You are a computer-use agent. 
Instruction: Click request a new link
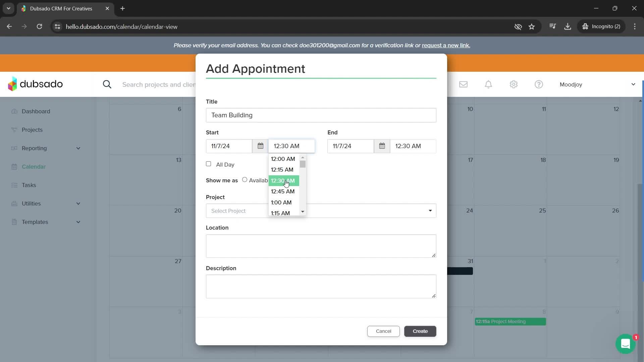[x=446, y=45]
